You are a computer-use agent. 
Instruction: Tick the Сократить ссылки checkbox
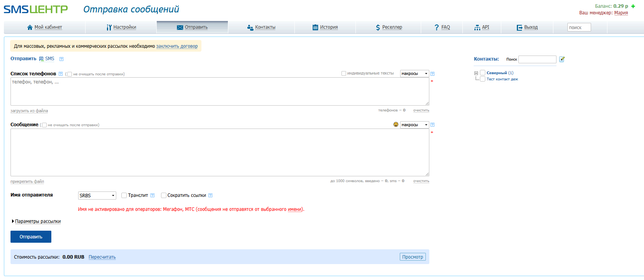pos(164,195)
